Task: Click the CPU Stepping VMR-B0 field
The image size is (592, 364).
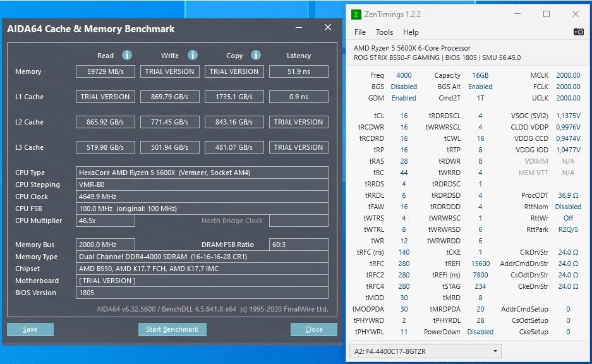Action: tap(202, 185)
